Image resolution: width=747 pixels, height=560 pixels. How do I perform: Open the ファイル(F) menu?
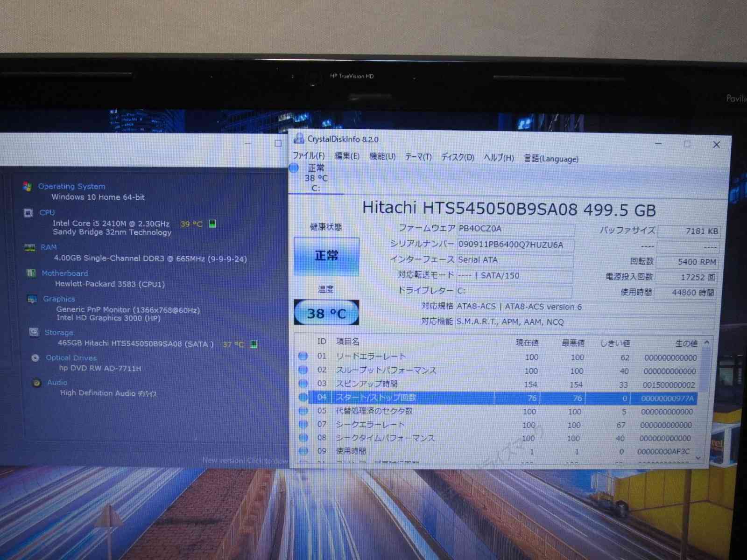309,156
